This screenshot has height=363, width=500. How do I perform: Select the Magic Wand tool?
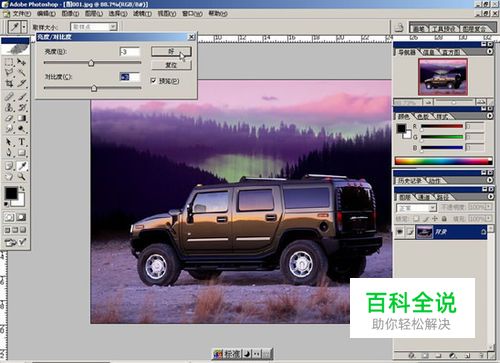22,72
